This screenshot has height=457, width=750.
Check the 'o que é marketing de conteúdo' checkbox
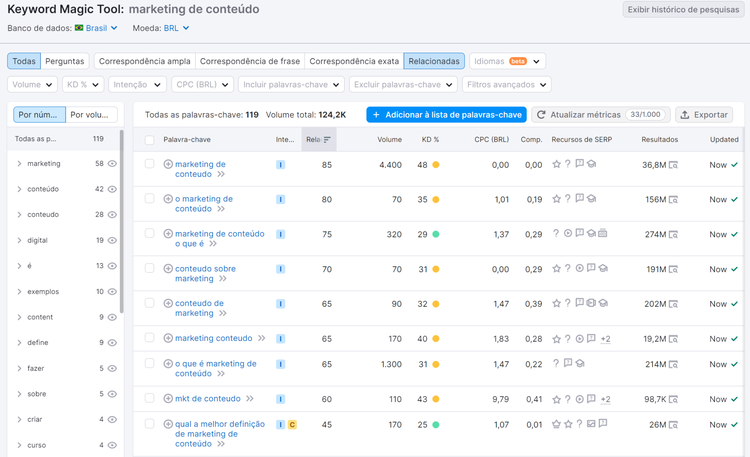pos(150,363)
